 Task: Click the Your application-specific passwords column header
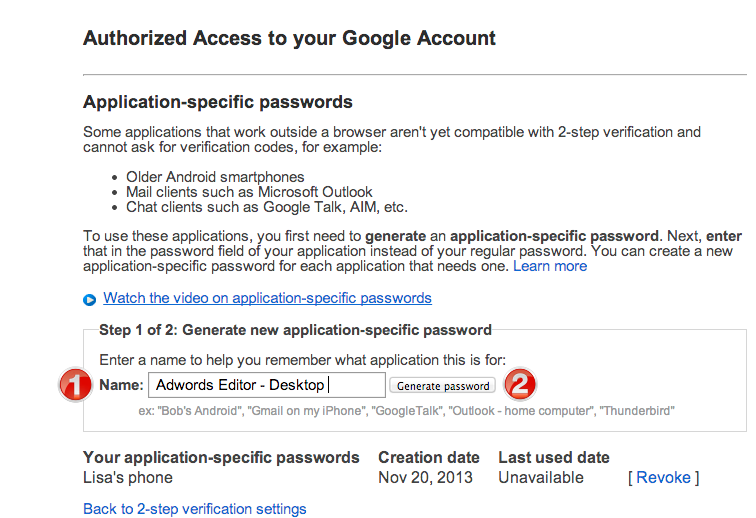pos(221,457)
